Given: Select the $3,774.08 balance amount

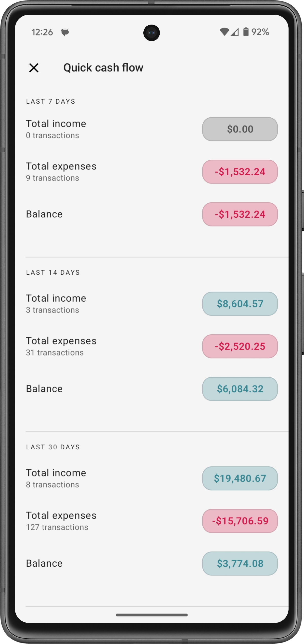Looking at the screenshot, I should click(240, 563).
